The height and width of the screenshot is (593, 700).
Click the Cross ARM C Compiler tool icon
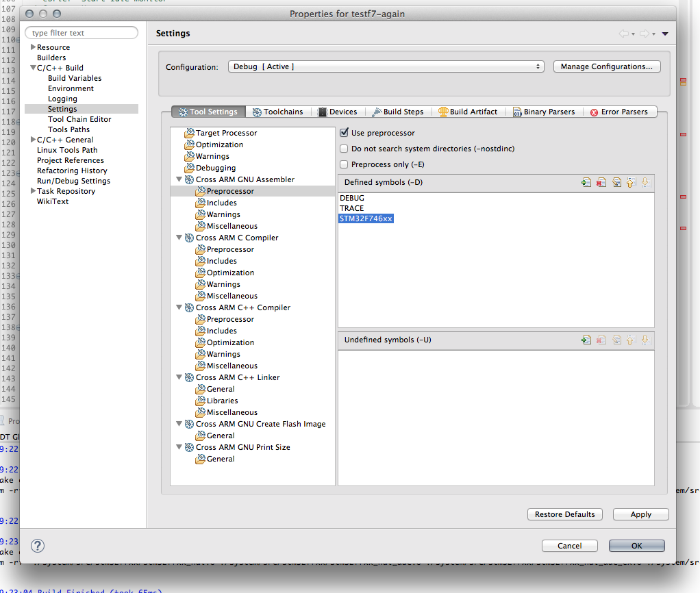[x=189, y=238]
